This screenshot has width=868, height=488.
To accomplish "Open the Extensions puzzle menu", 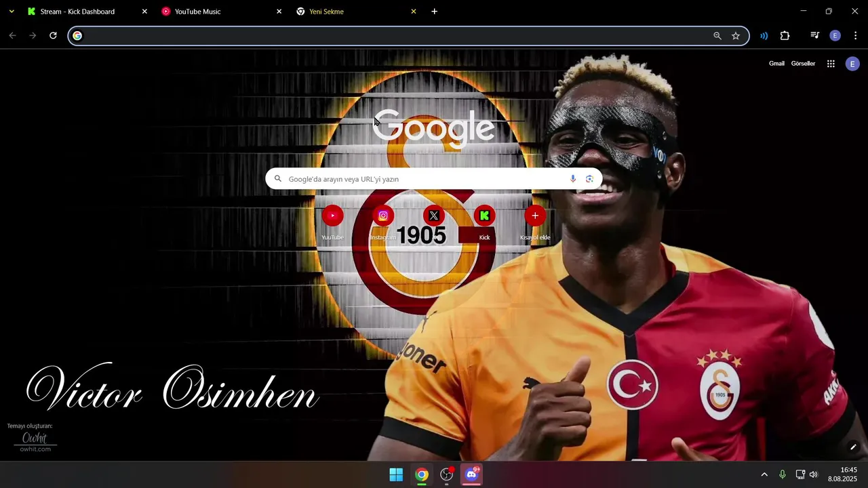I will [785, 36].
